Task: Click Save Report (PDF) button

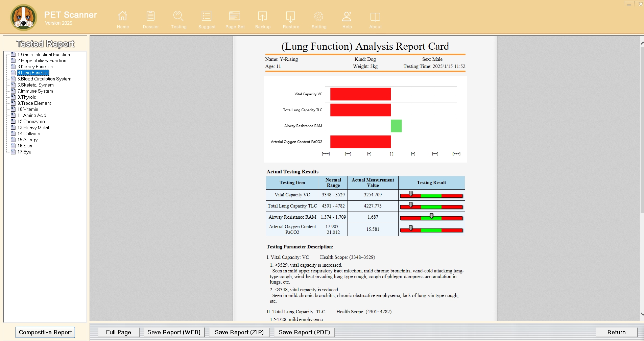Action: 304,332
